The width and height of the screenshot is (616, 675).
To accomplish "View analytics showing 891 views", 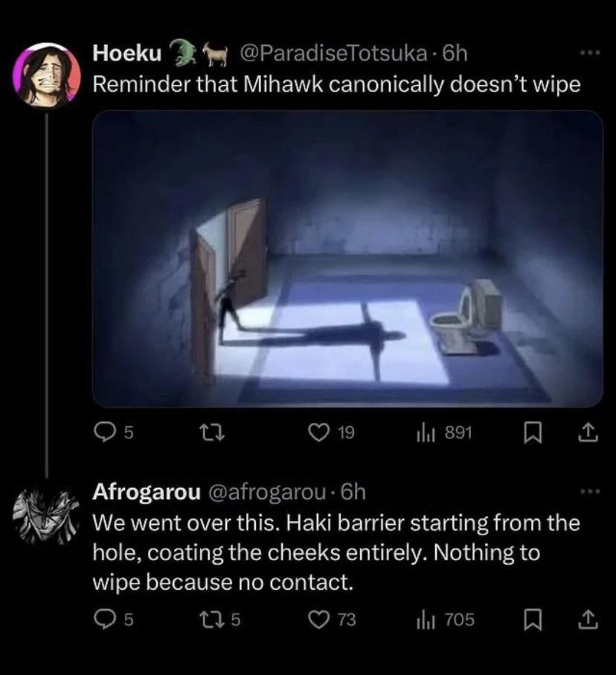I will [x=444, y=432].
